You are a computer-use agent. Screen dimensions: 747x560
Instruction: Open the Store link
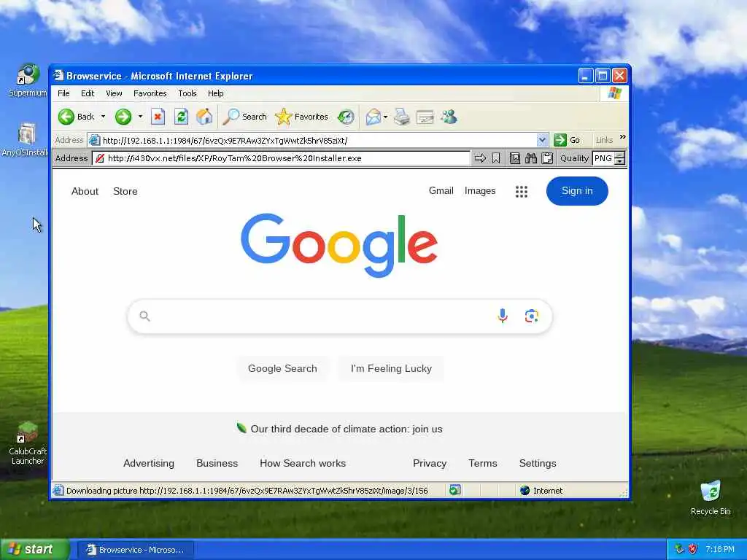[125, 192]
